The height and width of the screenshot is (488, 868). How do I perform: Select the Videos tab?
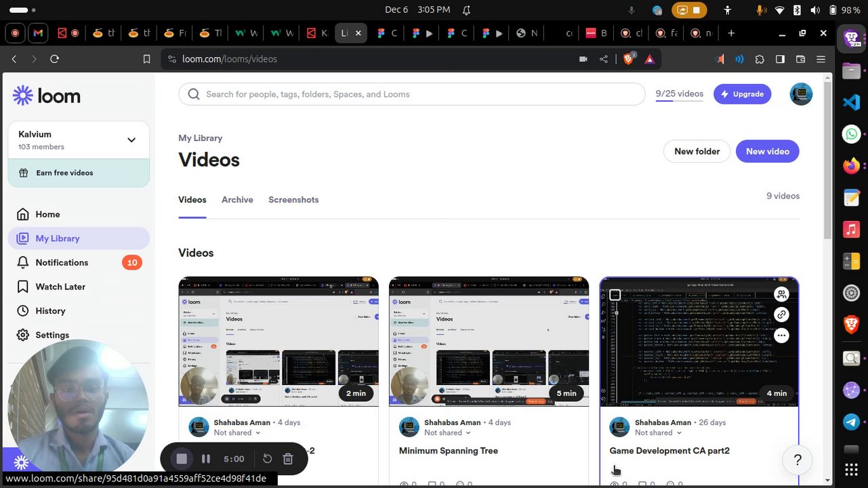coord(192,200)
